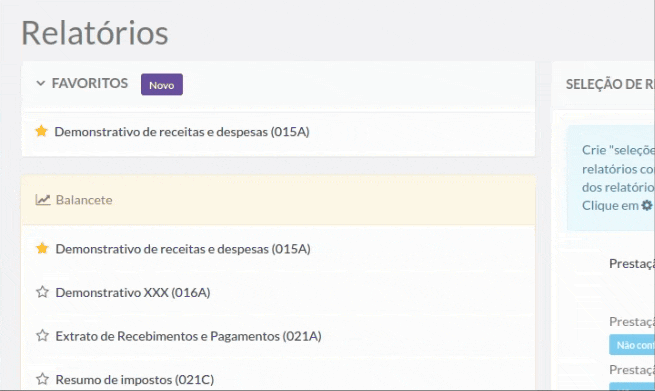Unfavorite star for 015A in Favoritos list

coord(41,131)
